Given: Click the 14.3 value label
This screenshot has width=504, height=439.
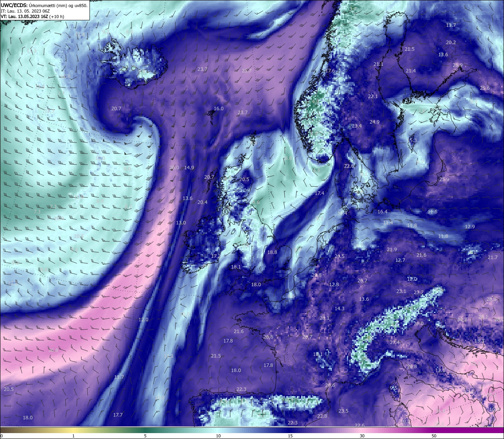Looking at the screenshot, I should (339, 309).
